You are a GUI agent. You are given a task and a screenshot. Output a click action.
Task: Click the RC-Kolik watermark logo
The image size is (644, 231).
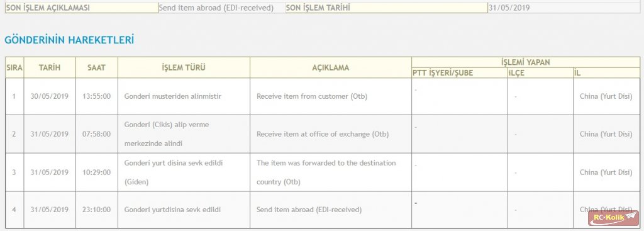[x=613, y=218]
